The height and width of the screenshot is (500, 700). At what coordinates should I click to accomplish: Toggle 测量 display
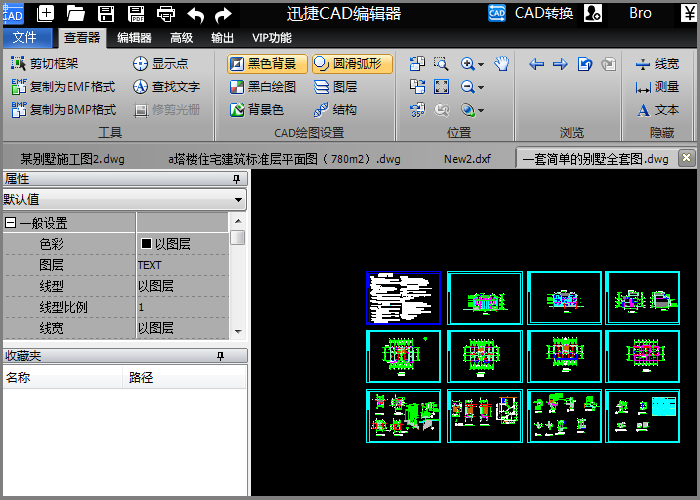click(x=657, y=87)
